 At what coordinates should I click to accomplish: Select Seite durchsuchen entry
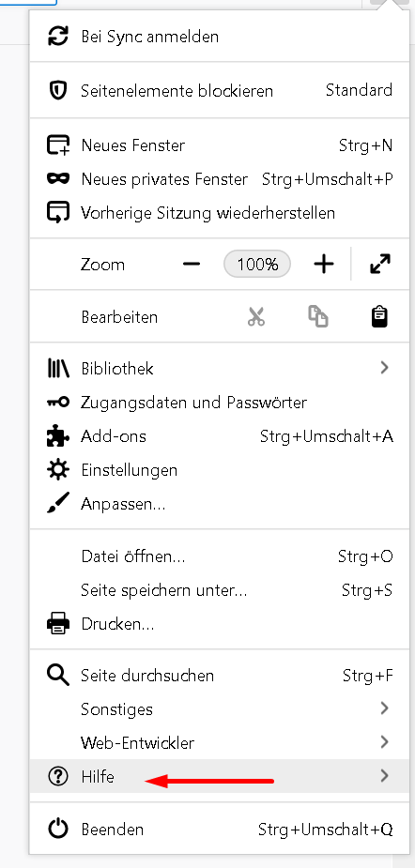(220, 676)
